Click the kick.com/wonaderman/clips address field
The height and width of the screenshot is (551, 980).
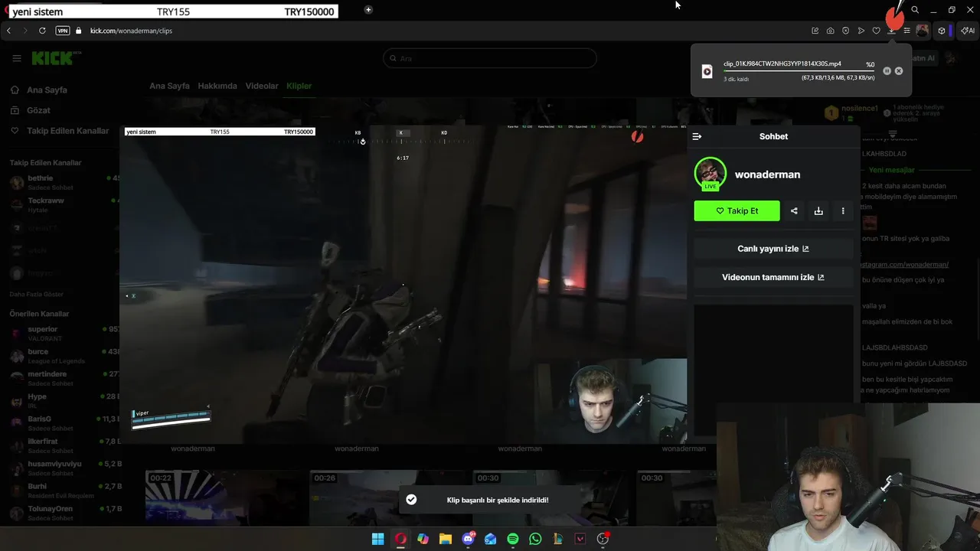point(131,31)
